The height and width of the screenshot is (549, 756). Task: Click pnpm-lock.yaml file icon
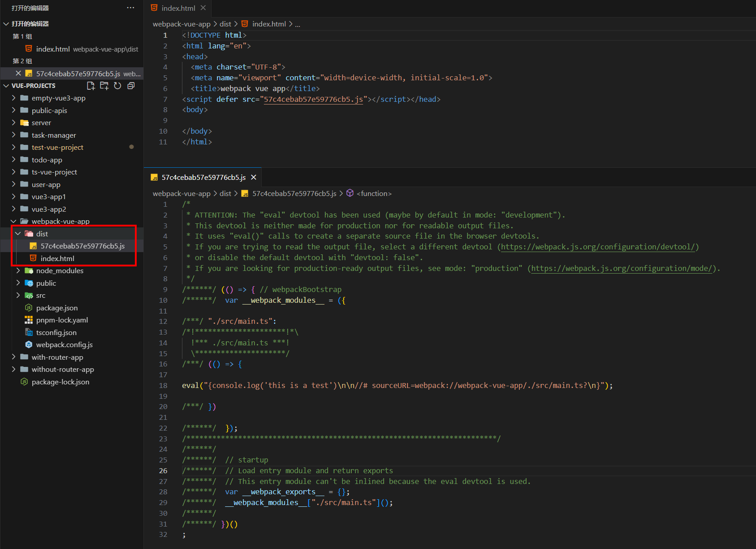click(x=29, y=320)
